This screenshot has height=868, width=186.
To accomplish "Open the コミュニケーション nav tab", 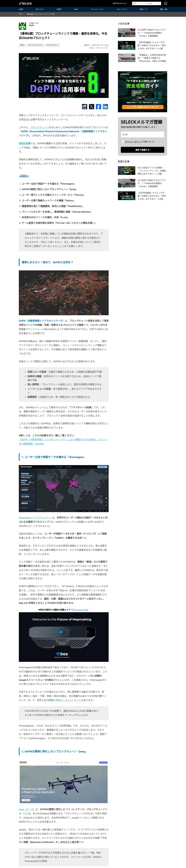I will 97,9.
